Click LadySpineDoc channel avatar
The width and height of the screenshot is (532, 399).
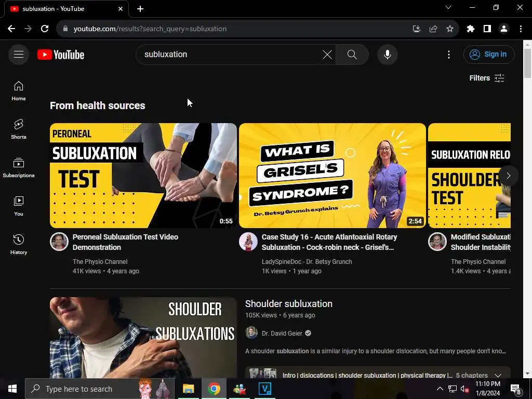248,242
